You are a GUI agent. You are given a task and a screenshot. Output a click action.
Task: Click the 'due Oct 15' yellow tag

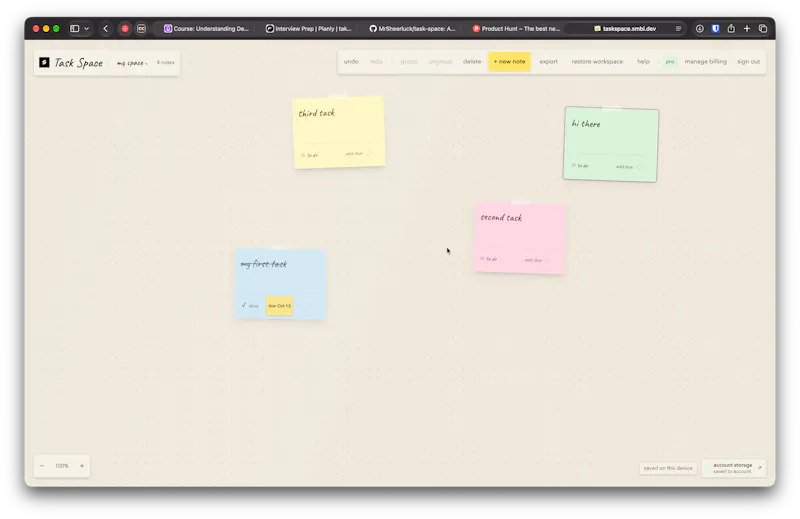[x=279, y=306]
